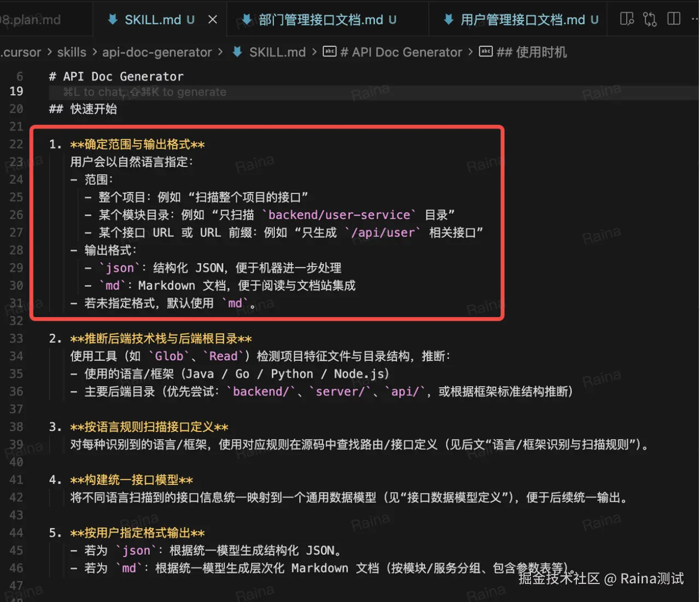
Task: Click the markdown icon on 部门管理接口文档.md tab
Action: [247, 20]
